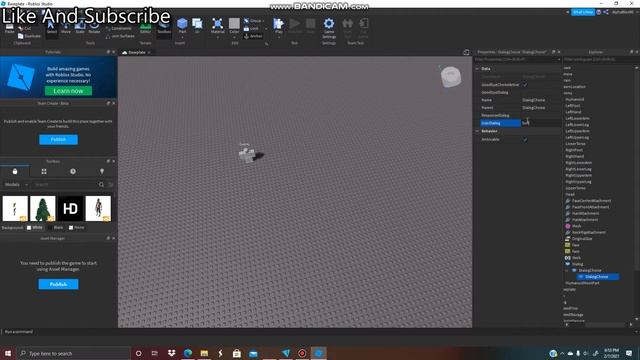This screenshot has width=640, height=360.
Task: Open the Material picker icon
Action: (x=218, y=23)
